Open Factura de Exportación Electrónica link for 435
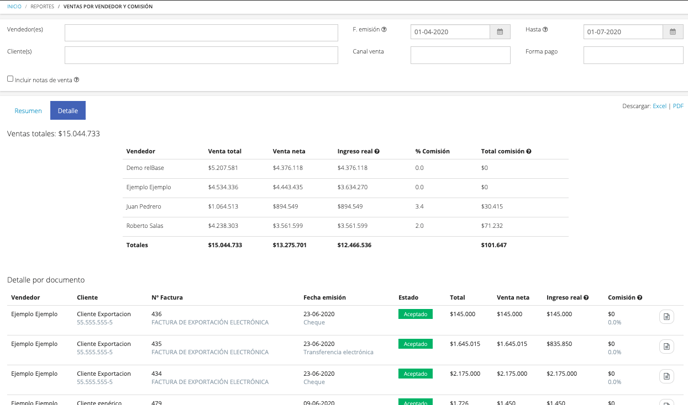Image resolution: width=688 pixels, height=405 pixels. 210,352
